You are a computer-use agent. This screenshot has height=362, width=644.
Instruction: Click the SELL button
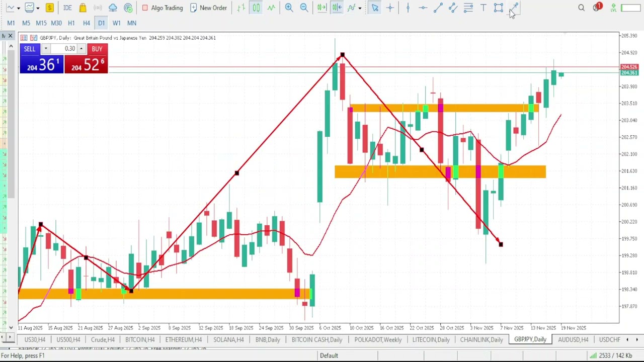(x=30, y=49)
